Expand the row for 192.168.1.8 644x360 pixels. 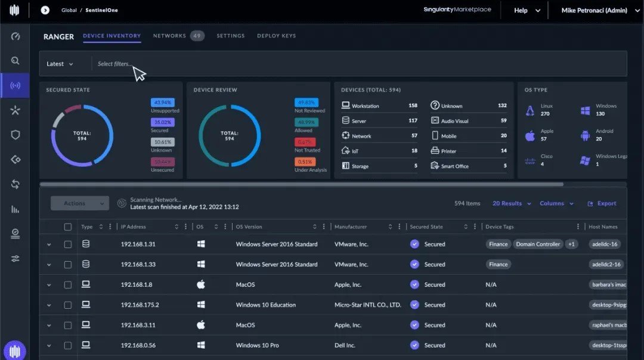click(x=49, y=285)
